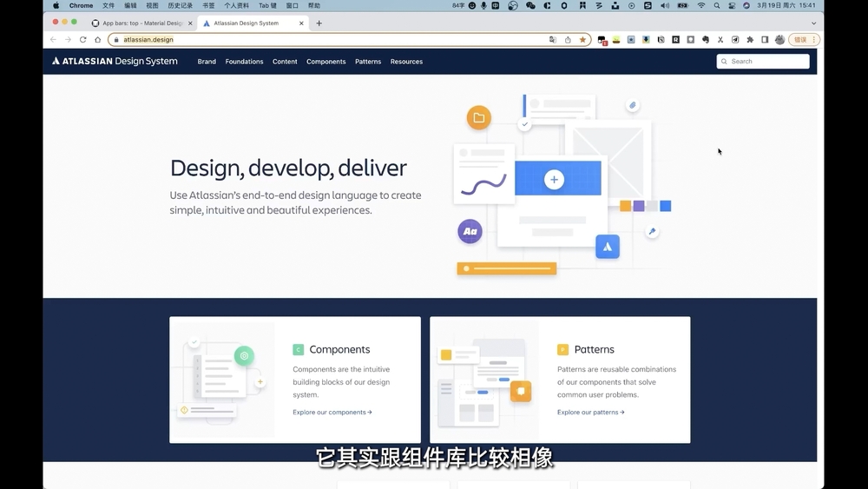Open the Siri icon in menu bar
The image size is (868, 489).
pyautogui.click(x=746, y=5)
